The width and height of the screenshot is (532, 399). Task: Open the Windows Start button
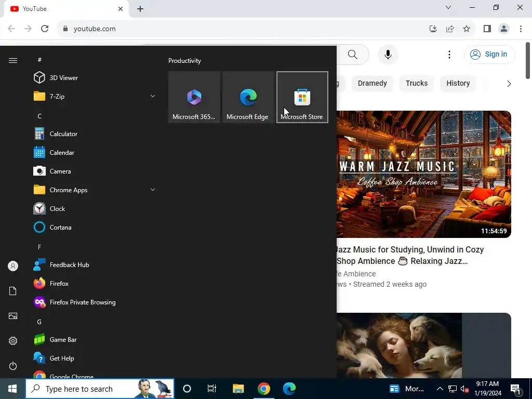click(x=12, y=389)
